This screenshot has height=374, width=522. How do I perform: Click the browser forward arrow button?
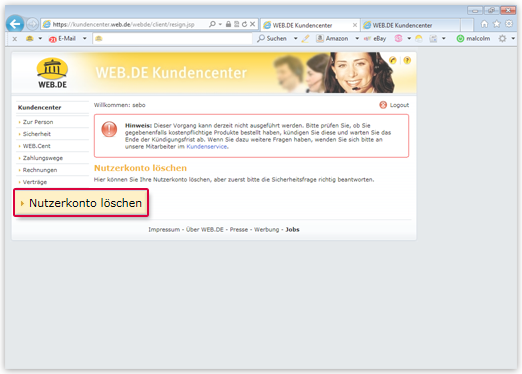[x=32, y=24]
